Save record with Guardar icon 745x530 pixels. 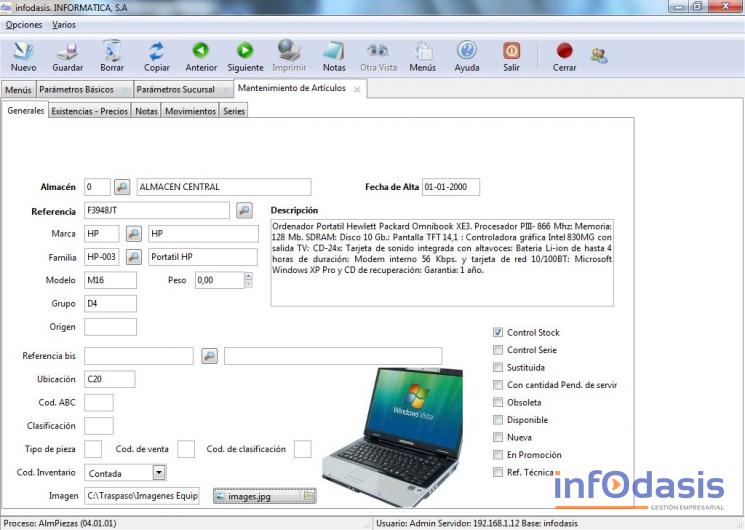(x=67, y=56)
